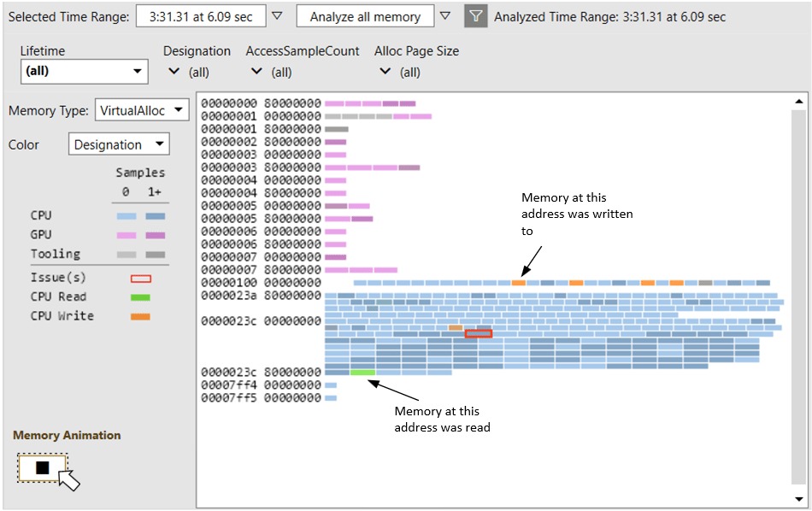812x511 pixels.
Task: Click address row 0000023a 80000000
Action: tap(261, 296)
